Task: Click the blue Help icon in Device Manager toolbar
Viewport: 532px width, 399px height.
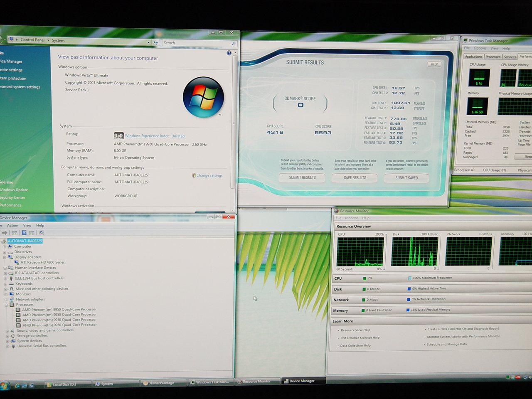Action: (x=24, y=233)
